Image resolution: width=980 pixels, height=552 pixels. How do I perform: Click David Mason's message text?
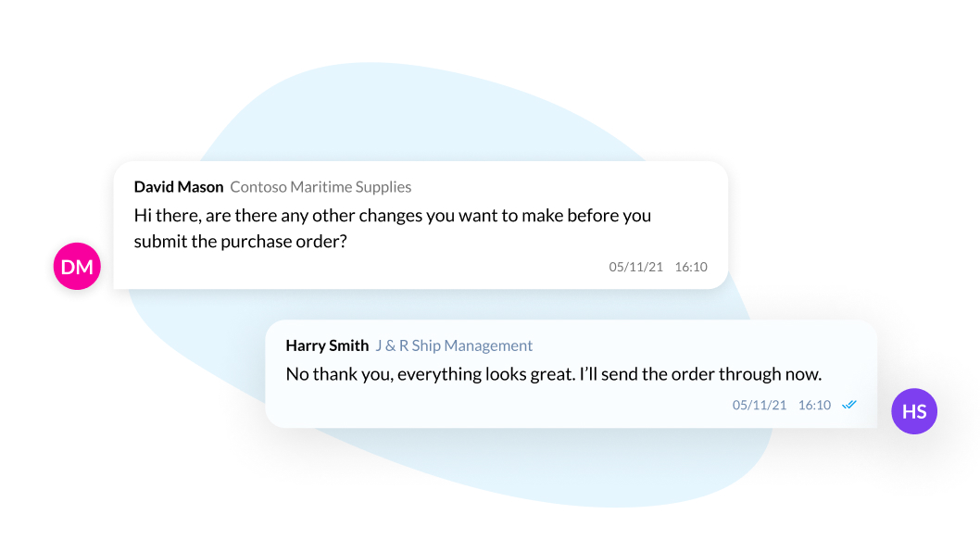pos(393,228)
